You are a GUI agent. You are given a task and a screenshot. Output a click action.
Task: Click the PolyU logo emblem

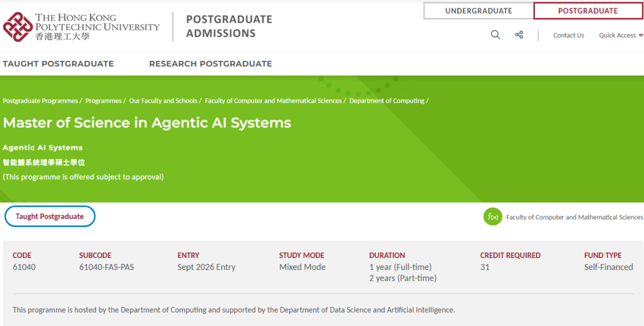[x=17, y=27]
